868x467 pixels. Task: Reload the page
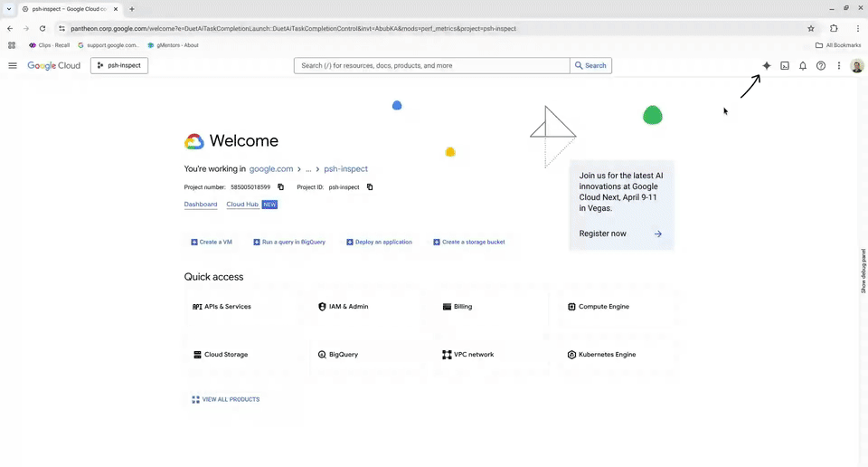(x=42, y=28)
